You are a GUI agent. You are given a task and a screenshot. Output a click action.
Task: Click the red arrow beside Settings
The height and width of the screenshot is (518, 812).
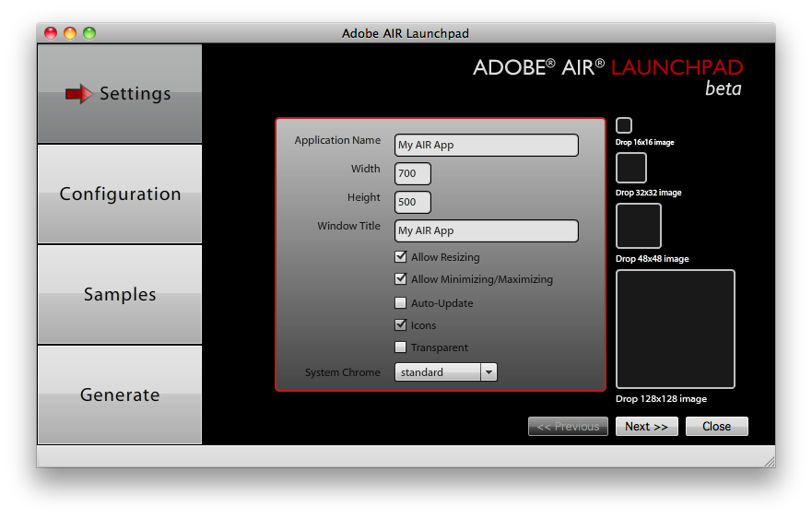pyautogui.click(x=78, y=94)
